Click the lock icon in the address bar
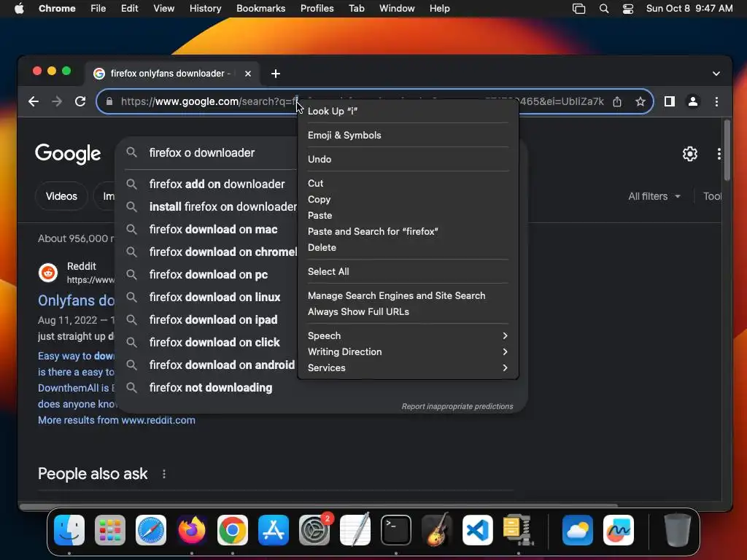 pyautogui.click(x=109, y=101)
